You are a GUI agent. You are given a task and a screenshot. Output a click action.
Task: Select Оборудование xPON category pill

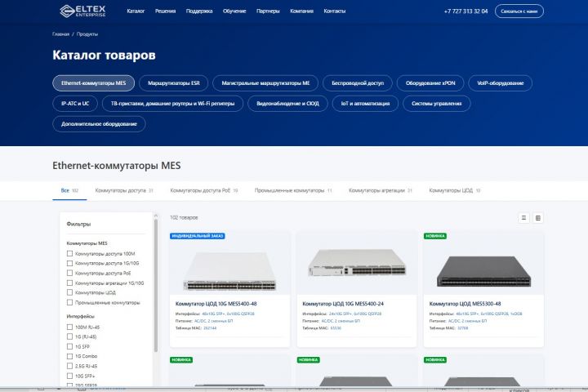[x=430, y=83]
